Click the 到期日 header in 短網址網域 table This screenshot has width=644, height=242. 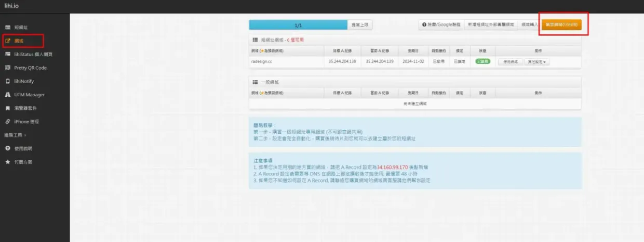[413, 50]
